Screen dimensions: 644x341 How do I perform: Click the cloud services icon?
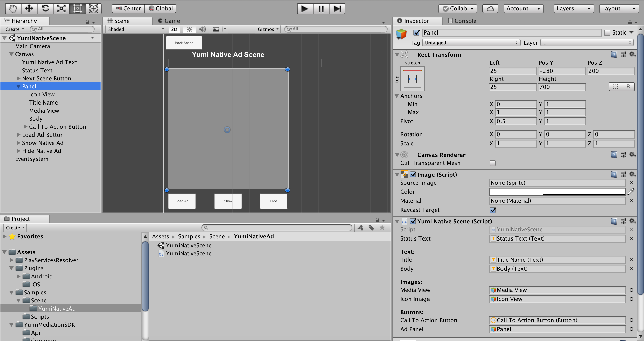point(490,9)
